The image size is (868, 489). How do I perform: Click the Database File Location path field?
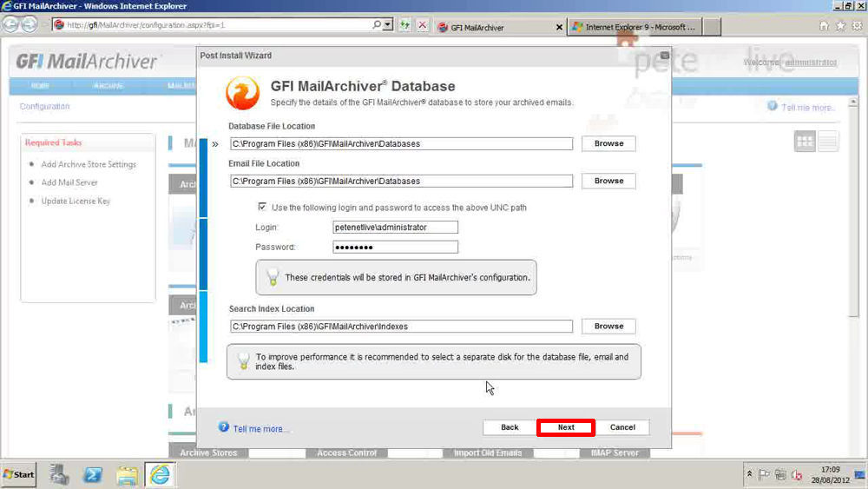[401, 143]
